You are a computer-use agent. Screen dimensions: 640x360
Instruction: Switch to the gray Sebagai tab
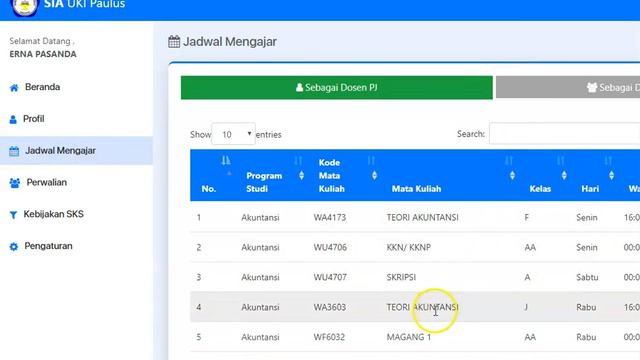pos(568,87)
